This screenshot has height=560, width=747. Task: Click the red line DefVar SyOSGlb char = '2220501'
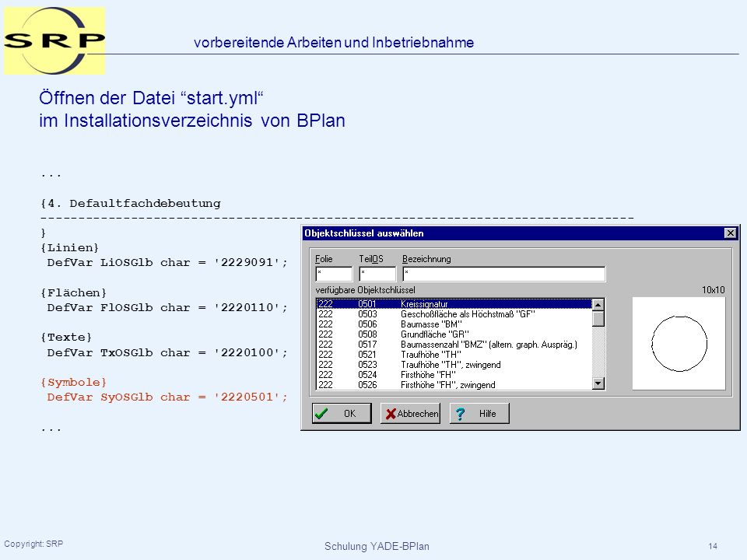[x=167, y=397]
